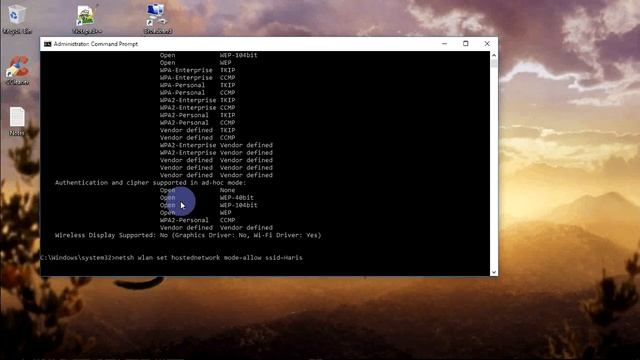Maximize the Command Prompt window

[466, 44]
